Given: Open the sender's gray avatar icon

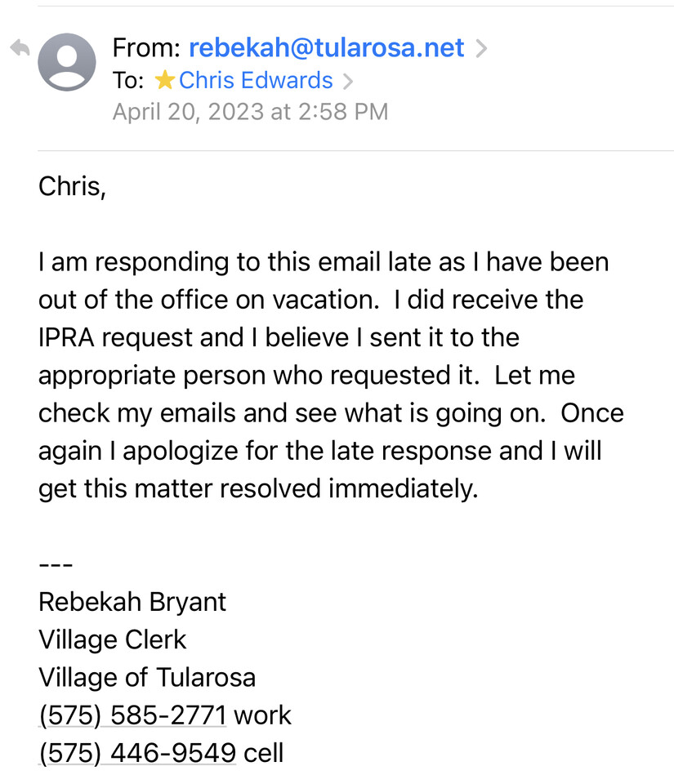Looking at the screenshot, I should [x=66, y=62].
